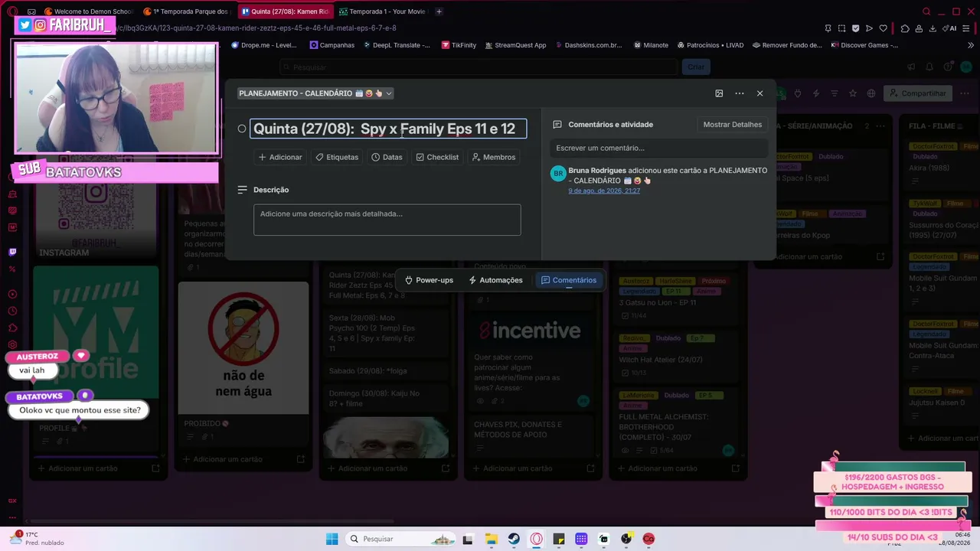Image resolution: width=980 pixels, height=551 pixels.
Task: Open the board automation lightning icon
Action: point(816,93)
